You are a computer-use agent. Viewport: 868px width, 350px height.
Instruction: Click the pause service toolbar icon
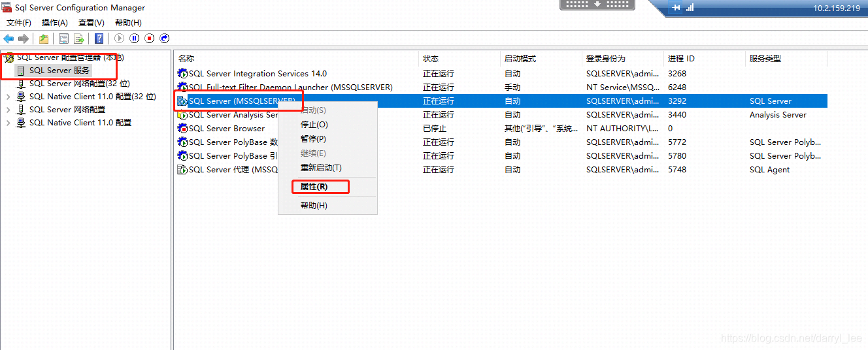[134, 39]
